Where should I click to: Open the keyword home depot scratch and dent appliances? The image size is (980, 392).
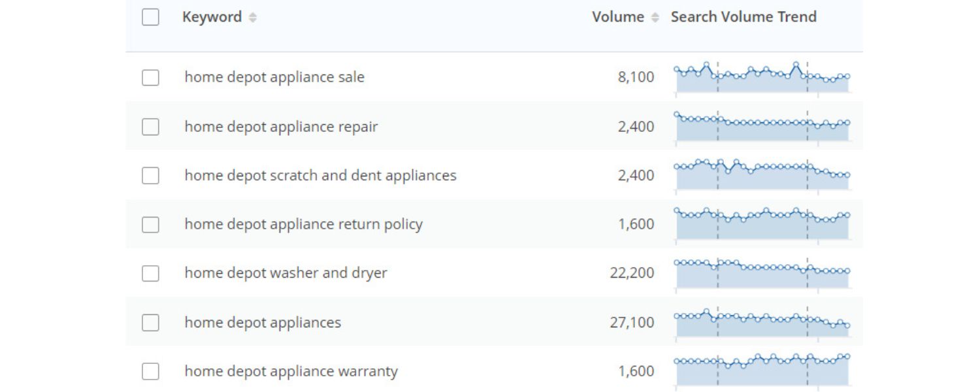[x=320, y=175]
